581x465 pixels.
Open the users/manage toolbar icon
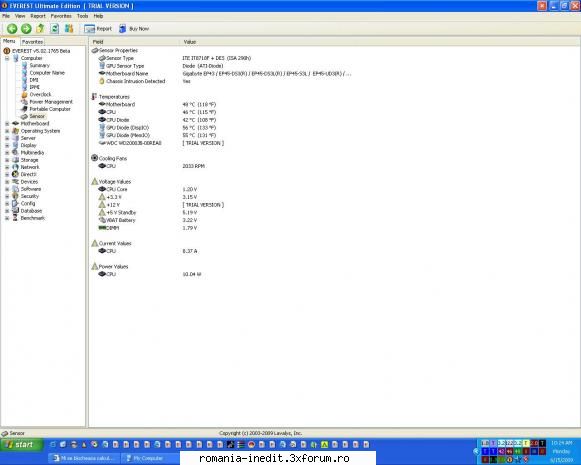coord(69,29)
